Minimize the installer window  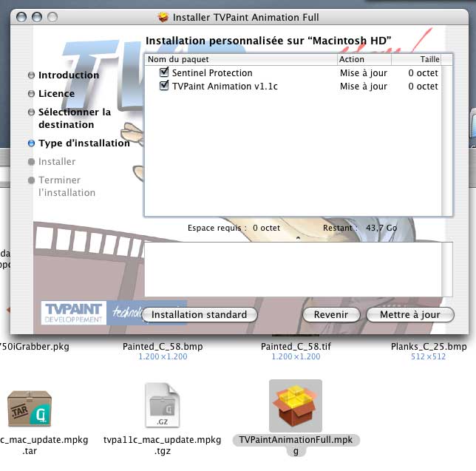pos(37,17)
